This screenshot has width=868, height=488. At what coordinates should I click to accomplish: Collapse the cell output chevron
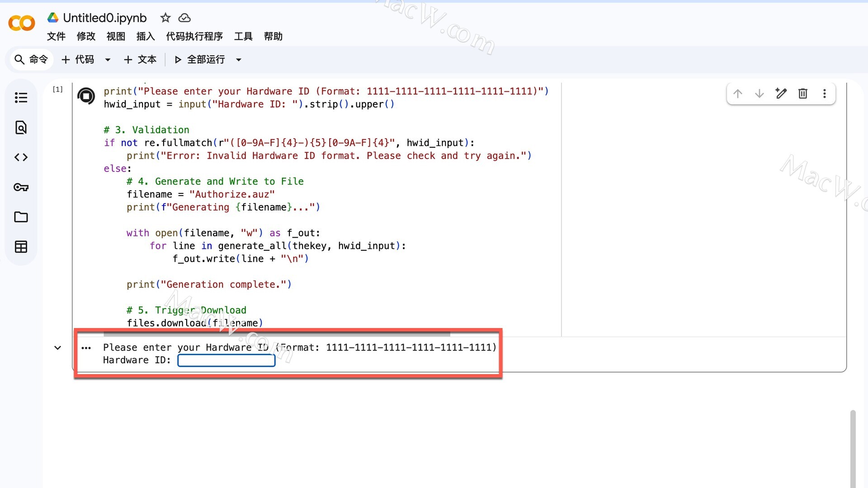tap(57, 347)
